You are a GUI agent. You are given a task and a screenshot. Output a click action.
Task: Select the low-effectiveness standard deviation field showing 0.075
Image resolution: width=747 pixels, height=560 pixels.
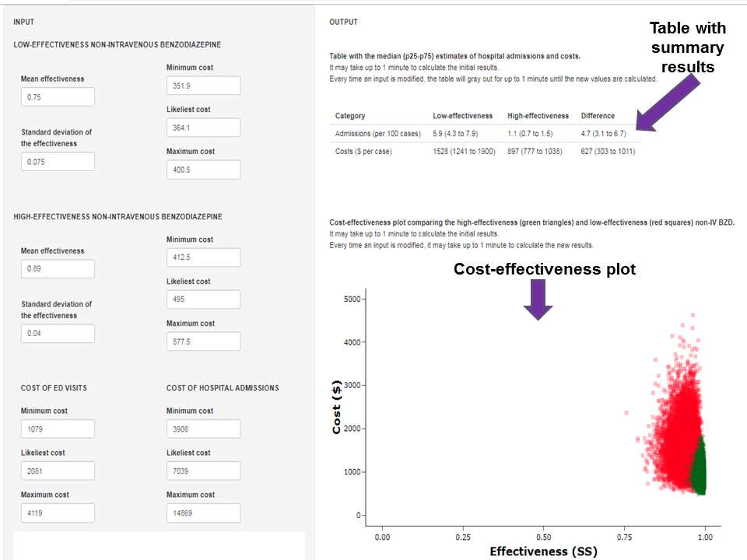(x=58, y=162)
